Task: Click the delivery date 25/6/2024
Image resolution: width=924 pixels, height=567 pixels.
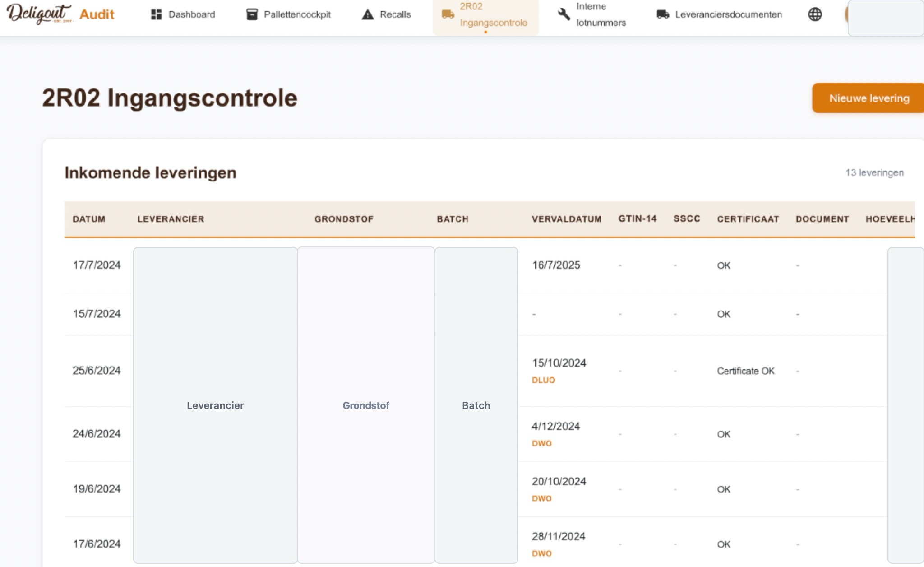Action: tap(97, 371)
